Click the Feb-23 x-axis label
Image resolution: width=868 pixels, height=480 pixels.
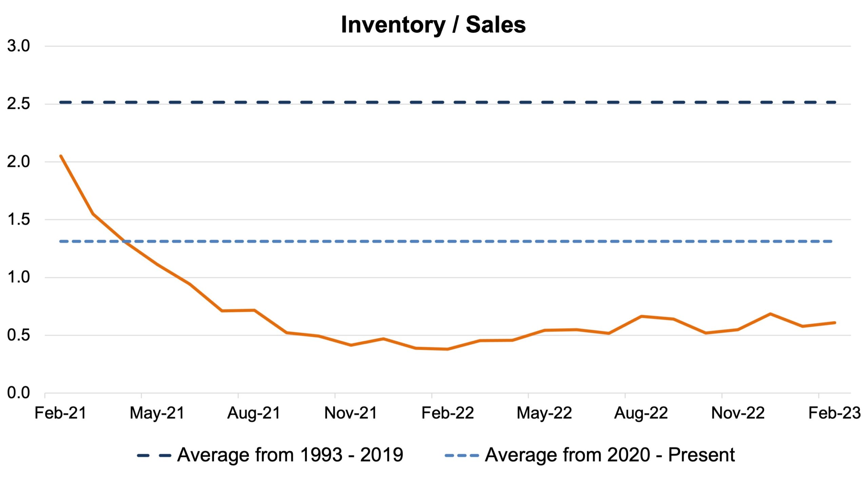[x=834, y=413]
